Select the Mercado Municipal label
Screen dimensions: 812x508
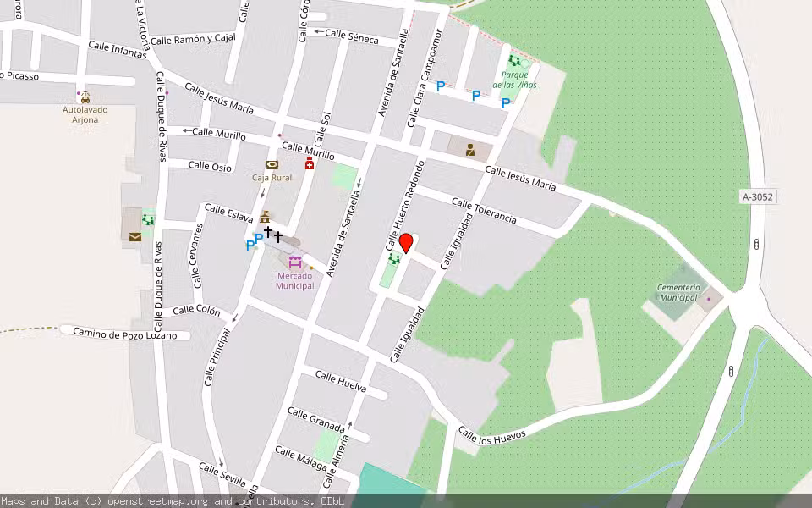(294, 280)
